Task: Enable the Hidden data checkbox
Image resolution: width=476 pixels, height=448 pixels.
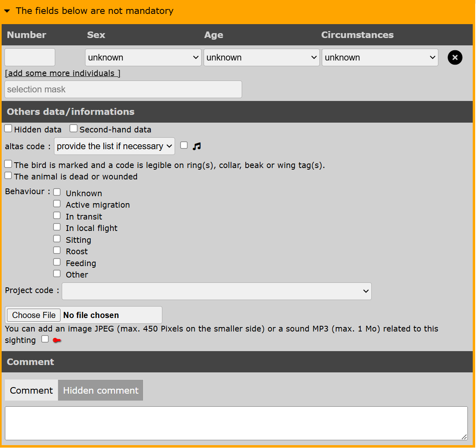Action: 8,129
